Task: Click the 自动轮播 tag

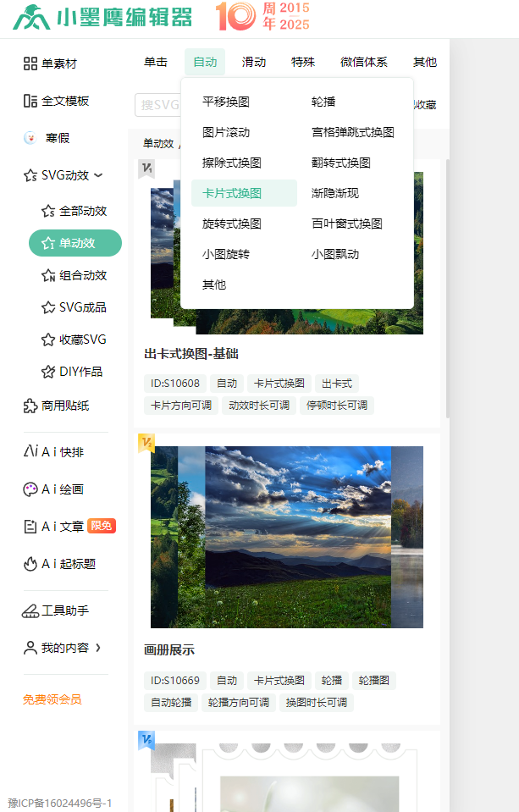Action: (x=171, y=703)
